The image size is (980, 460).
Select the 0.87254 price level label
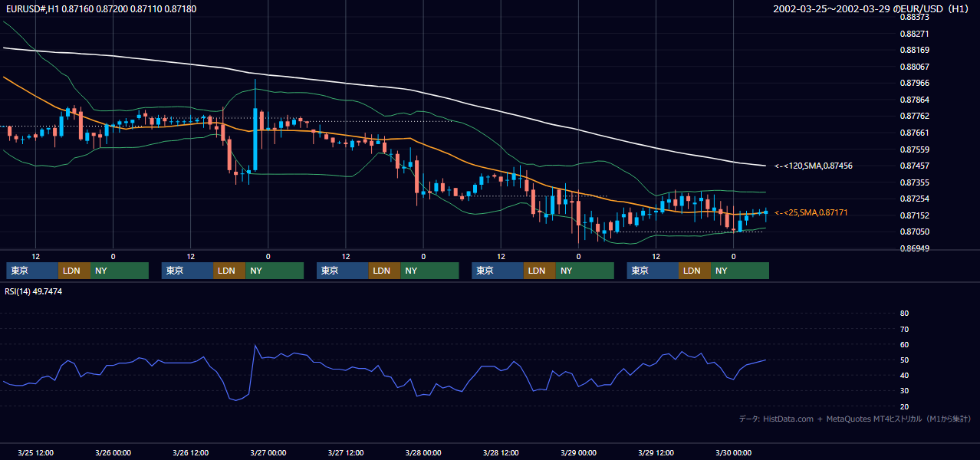(x=914, y=199)
